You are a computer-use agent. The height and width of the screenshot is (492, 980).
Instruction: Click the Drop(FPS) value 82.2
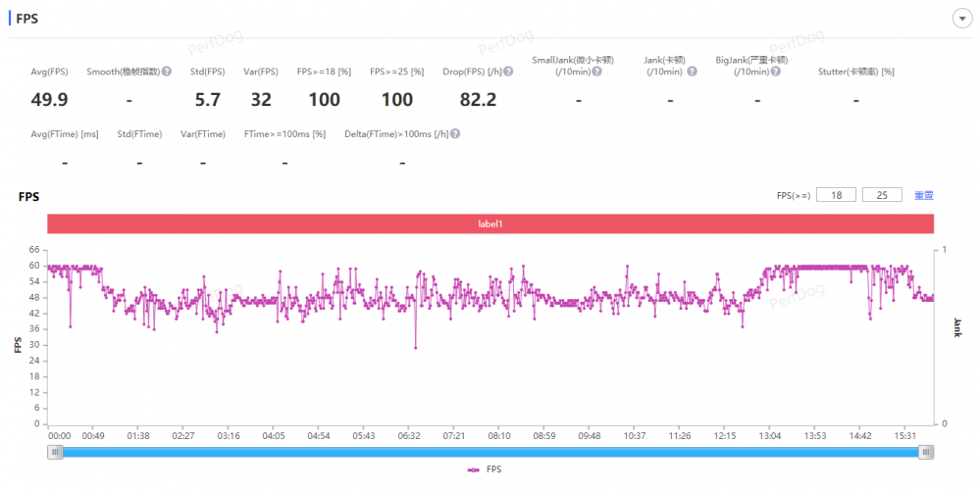pos(478,100)
